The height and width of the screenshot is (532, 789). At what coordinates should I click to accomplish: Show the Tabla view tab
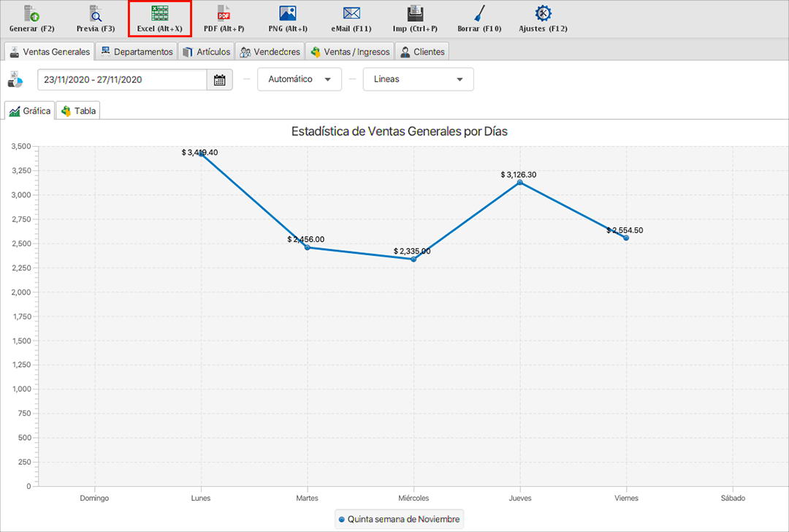click(x=79, y=111)
